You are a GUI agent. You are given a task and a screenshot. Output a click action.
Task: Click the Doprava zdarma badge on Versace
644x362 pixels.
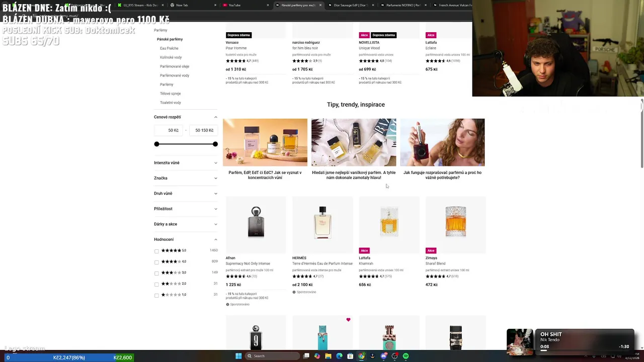coord(238,35)
